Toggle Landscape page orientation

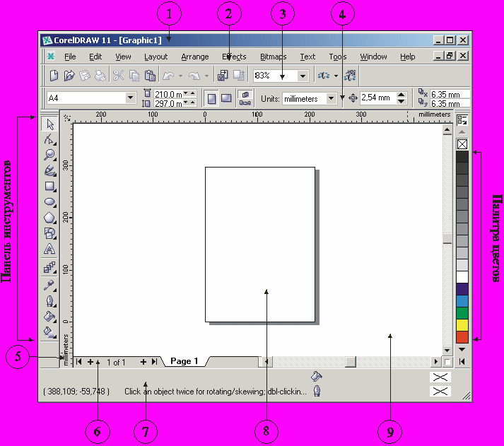[x=226, y=98]
